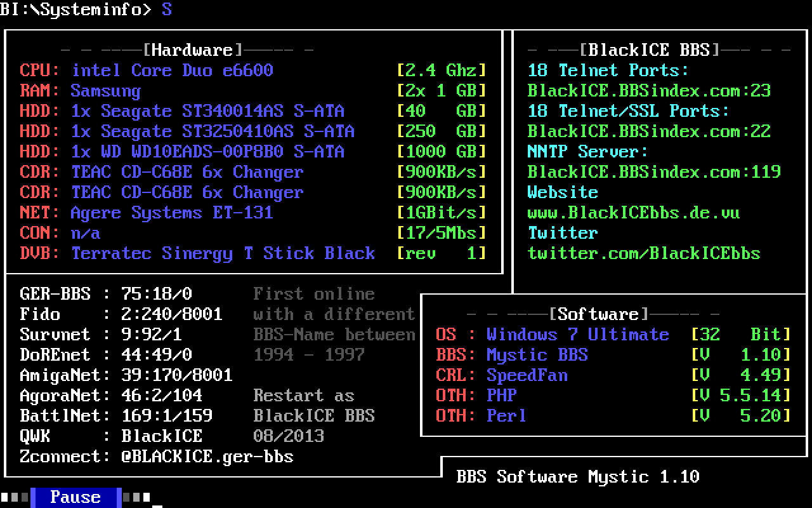Open the www.BlackICEbbs.de.vu website link

tap(633, 213)
